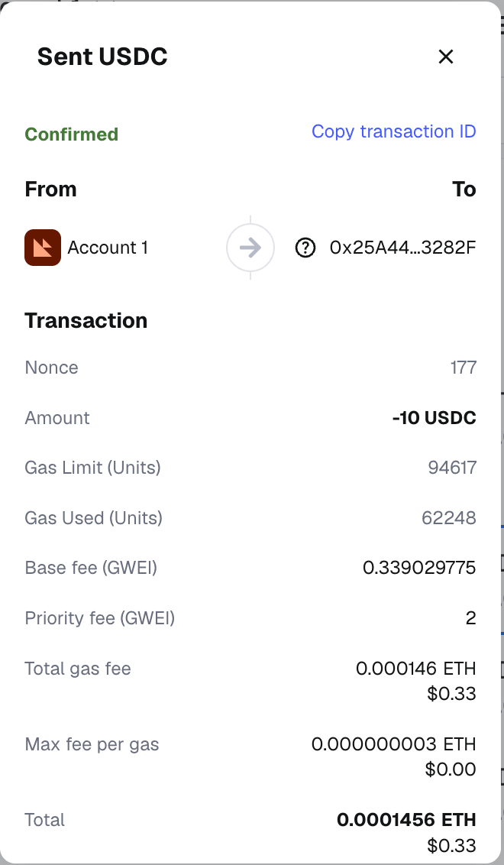
Task: Click the From heading label
Action: [51, 190]
